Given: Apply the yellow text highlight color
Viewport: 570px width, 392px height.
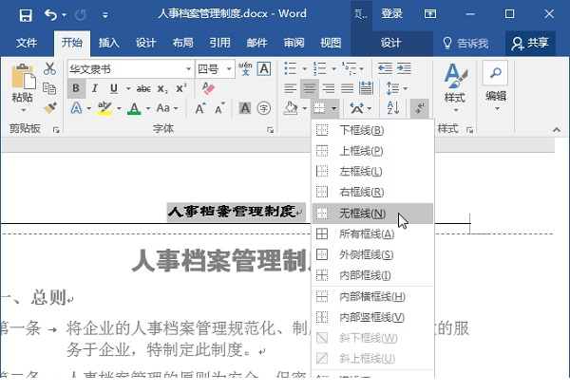Looking at the screenshot, I should [104, 108].
